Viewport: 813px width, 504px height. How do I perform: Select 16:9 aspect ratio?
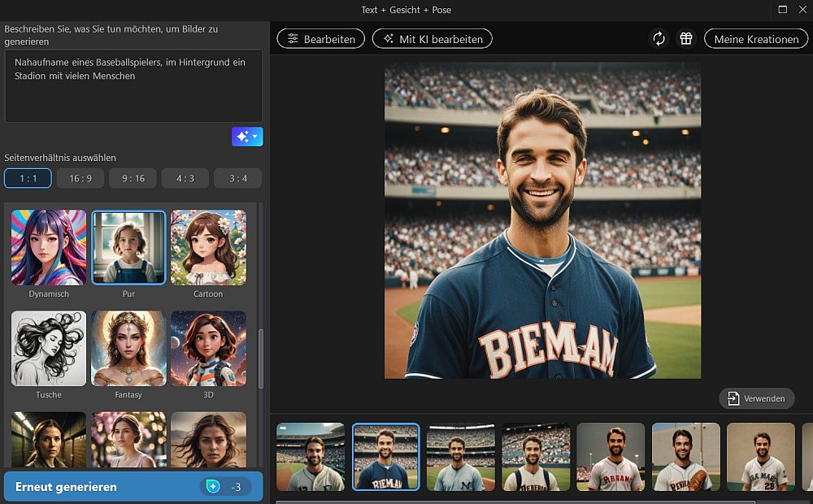[80, 178]
